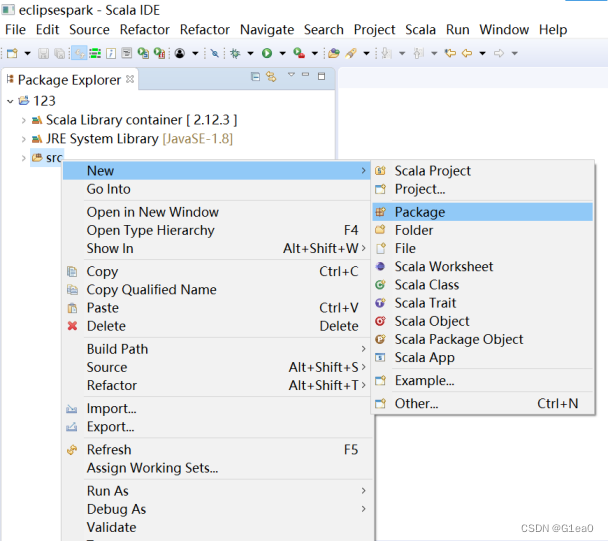Click the Open Type folder toolbar icon
This screenshot has height=542, width=609.
pyautogui.click(x=334, y=53)
